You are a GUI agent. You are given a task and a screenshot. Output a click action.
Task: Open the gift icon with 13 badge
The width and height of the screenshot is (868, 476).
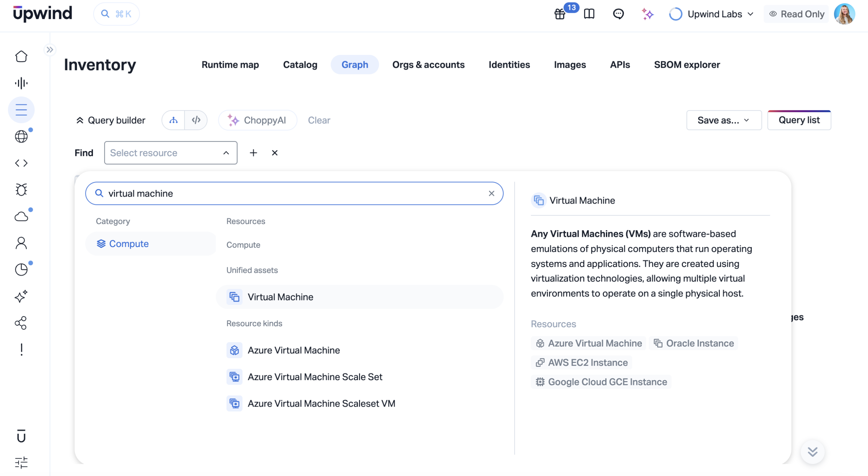click(x=560, y=14)
